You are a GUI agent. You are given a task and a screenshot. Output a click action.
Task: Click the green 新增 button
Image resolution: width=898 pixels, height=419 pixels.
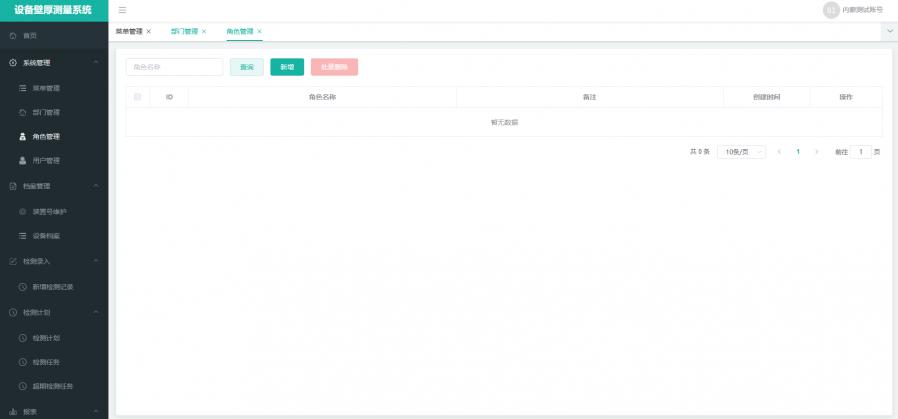point(287,67)
